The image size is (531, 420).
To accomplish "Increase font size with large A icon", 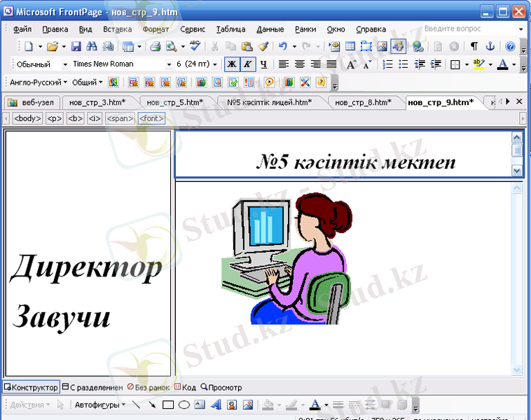I will click(351, 64).
